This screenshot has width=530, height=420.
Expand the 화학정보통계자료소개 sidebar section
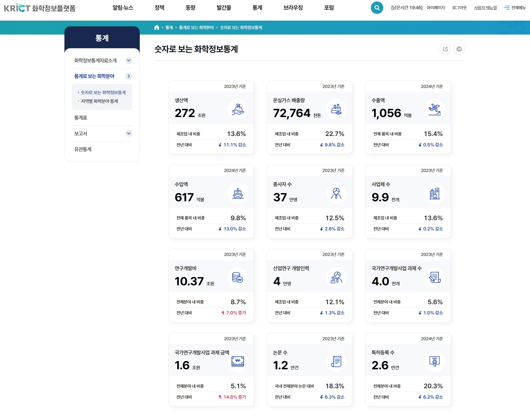[129, 60]
